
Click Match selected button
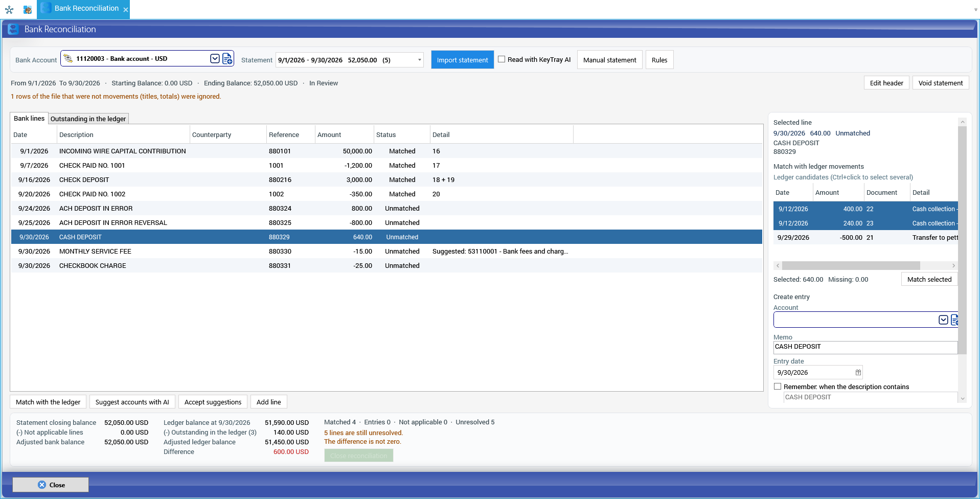(929, 279)
